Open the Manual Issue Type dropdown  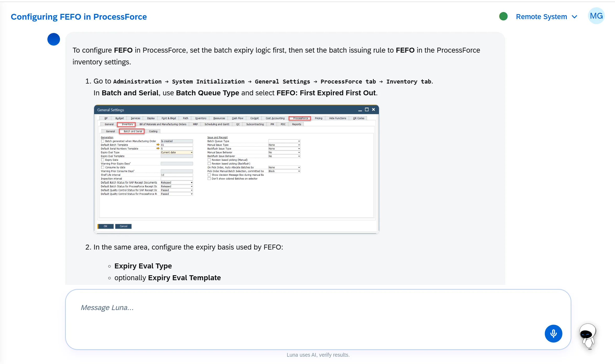(x=284, y=145)
